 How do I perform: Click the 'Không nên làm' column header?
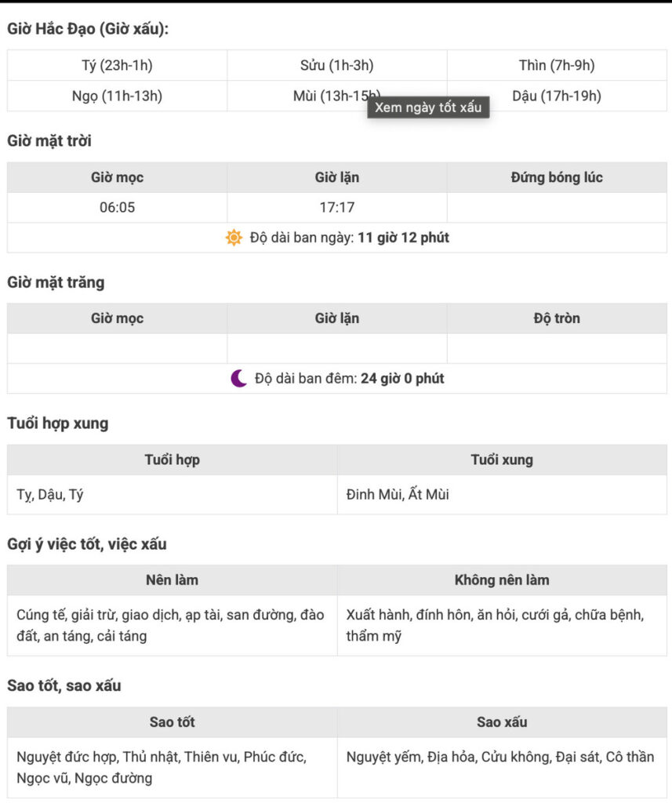(x=502, y=580)
